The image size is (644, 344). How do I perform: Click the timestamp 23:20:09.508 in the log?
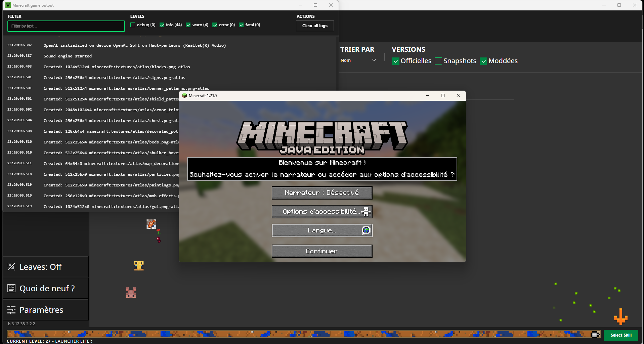tap(19, 131)
